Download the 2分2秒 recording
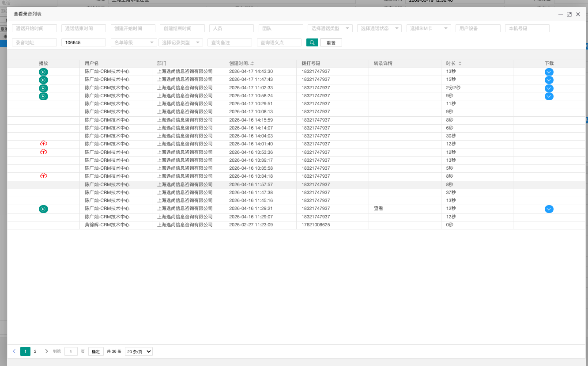Image resolution: width=588 pixels, height=366 pixels. click(x=549, y=88)
